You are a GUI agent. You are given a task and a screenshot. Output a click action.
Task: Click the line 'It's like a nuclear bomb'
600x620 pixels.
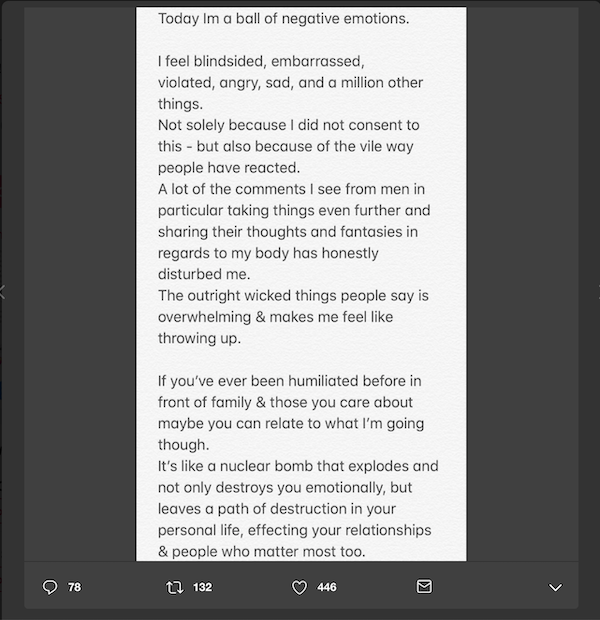point(298,466)
